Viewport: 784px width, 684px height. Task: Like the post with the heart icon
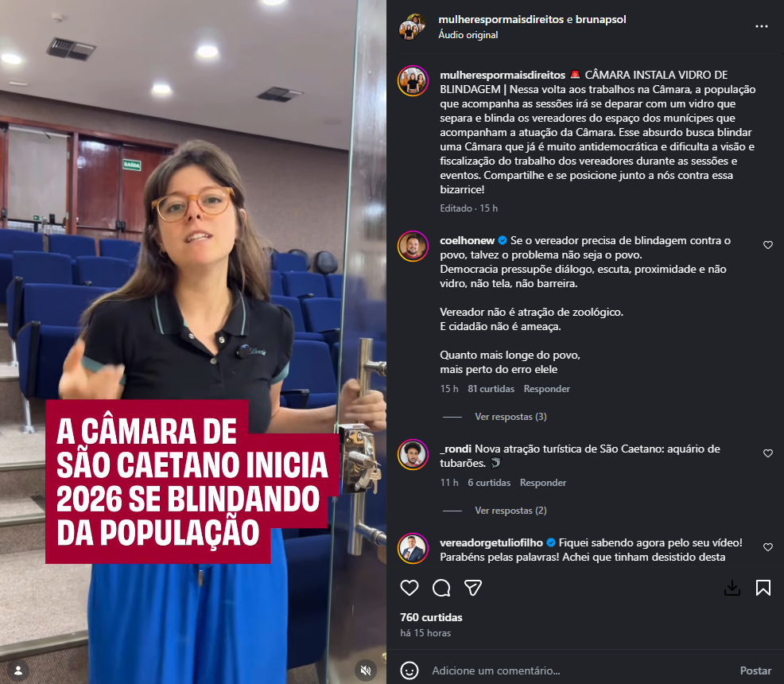click(x=409, y=588)
